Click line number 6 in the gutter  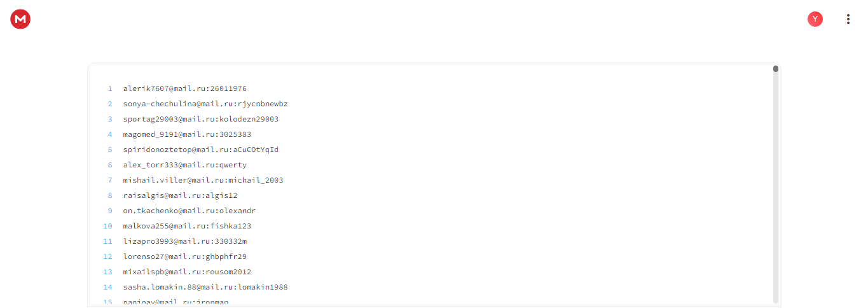point(110,165)
